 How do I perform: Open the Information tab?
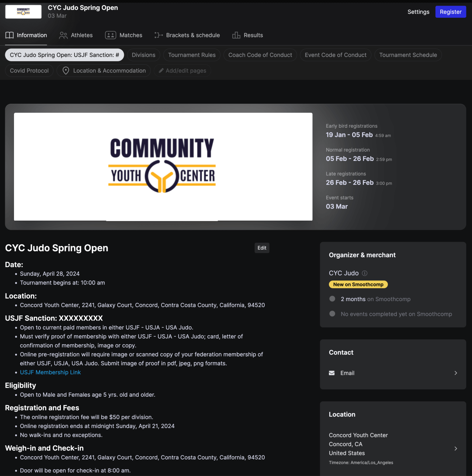(x=26, y=35)
